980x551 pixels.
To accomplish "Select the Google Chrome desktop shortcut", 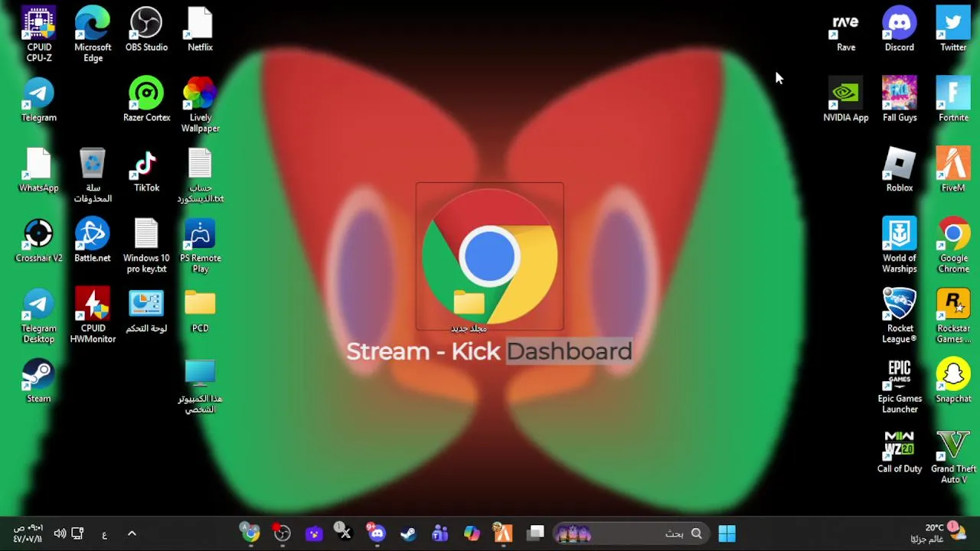I will 953,246.
